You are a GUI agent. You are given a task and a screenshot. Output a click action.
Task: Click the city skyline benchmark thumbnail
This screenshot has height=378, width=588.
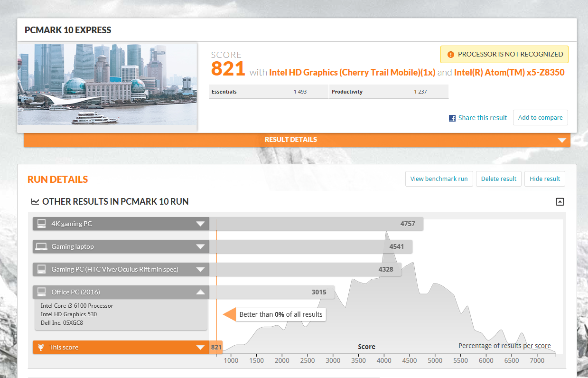click(x=107, y=85)
